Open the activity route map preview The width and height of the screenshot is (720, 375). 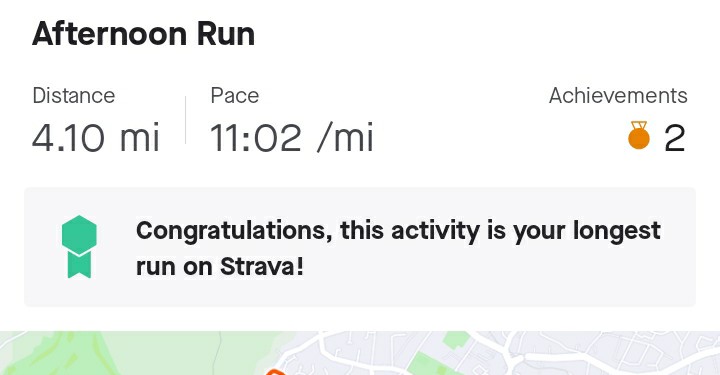(360, 353)
